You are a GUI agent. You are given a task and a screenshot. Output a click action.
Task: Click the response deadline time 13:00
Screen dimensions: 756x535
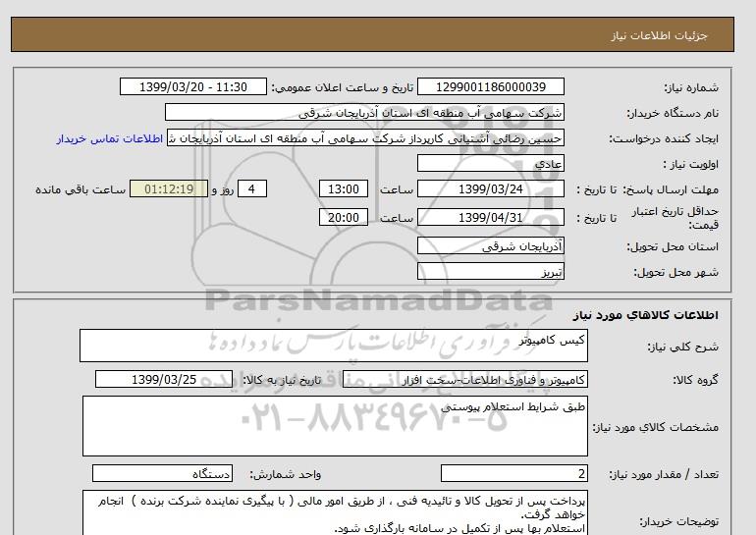click(x=344, y=188)
